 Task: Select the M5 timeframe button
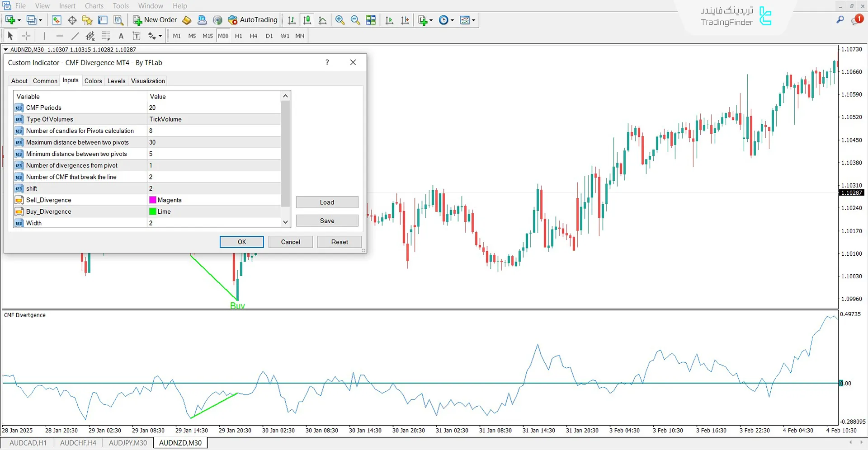192,36
